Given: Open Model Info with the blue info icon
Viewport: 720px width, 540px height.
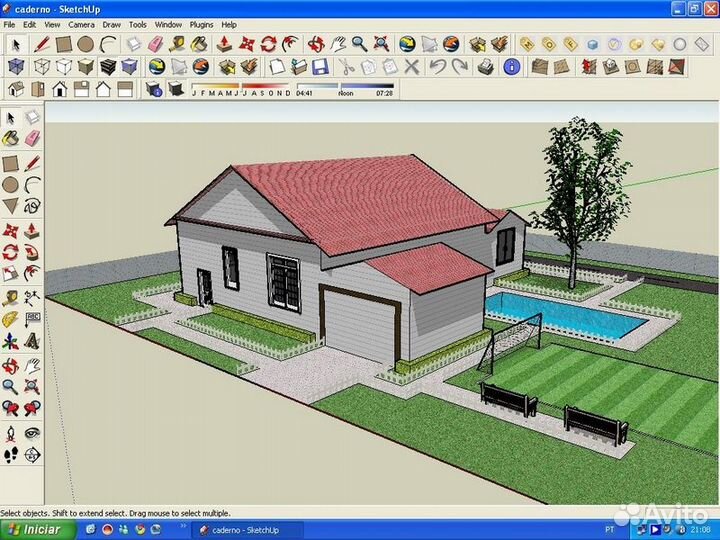Looking at the screenshot, I should [x=511, y=67].
